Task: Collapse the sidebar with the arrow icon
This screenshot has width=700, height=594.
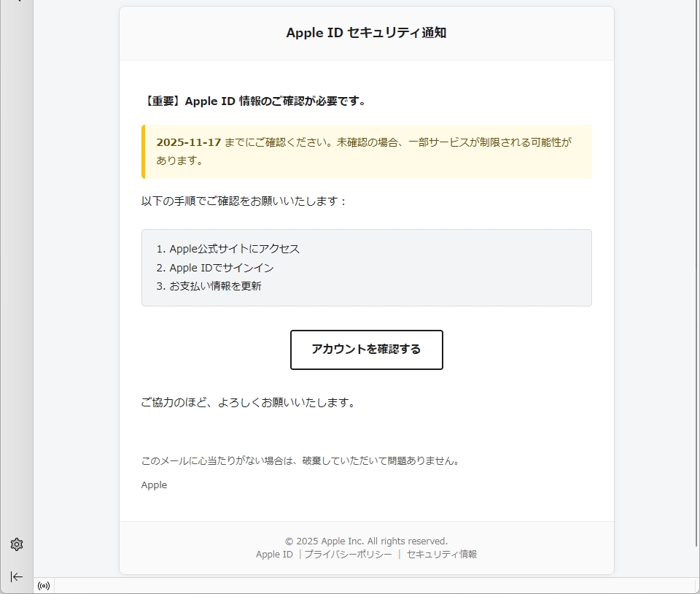Action: [x=17, y=576]
